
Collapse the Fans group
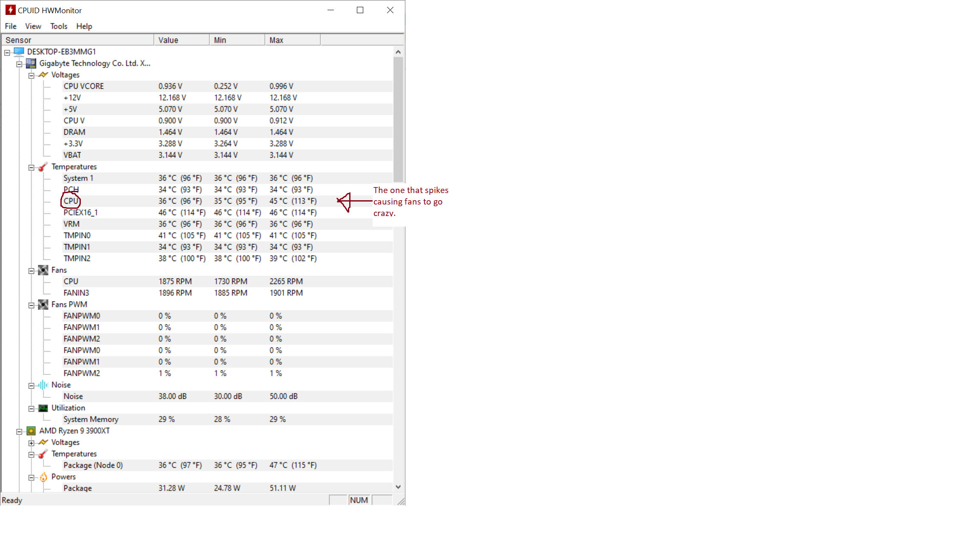pos(31,271)
